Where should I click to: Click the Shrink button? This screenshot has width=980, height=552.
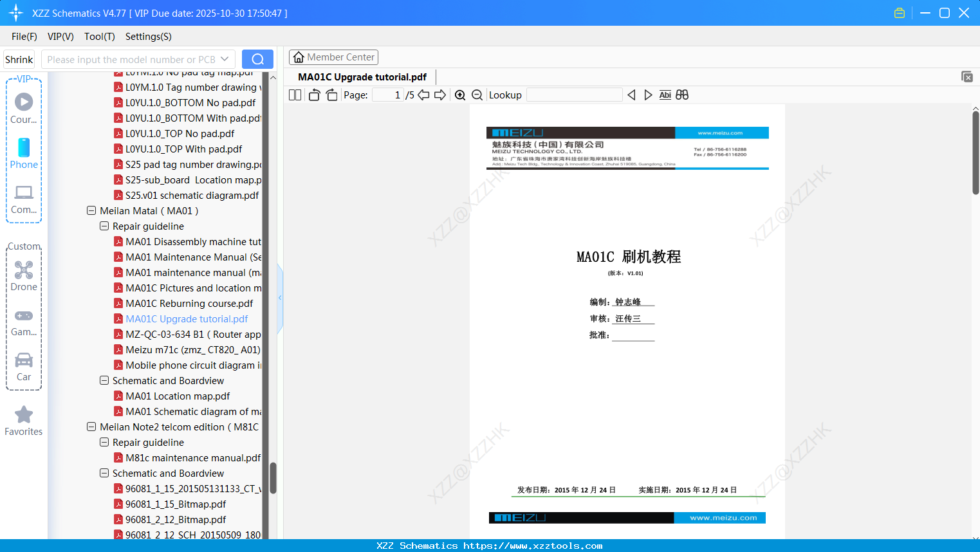pyautogui.click(x=19, y=59)
